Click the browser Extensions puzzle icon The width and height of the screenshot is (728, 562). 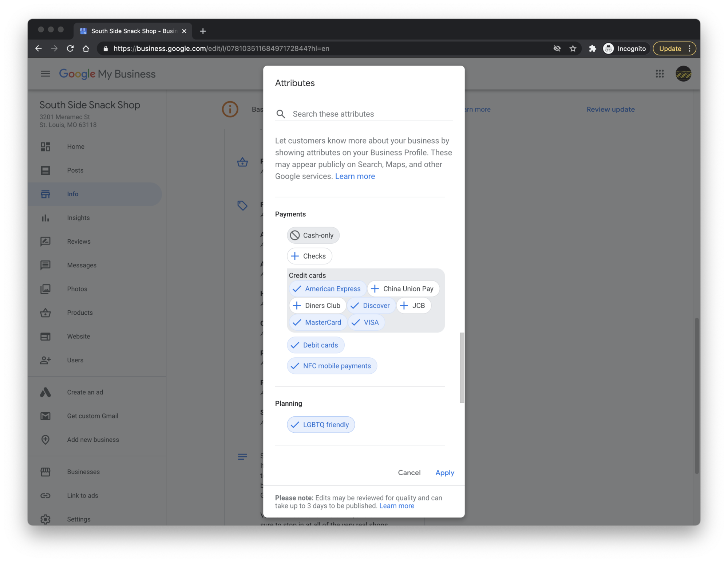(x=592, y=48)
